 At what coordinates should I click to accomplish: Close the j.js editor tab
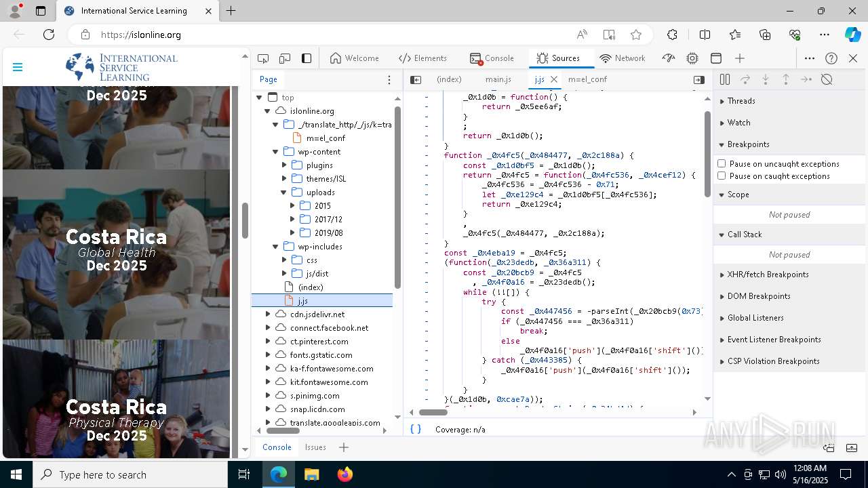coord(553,79)
